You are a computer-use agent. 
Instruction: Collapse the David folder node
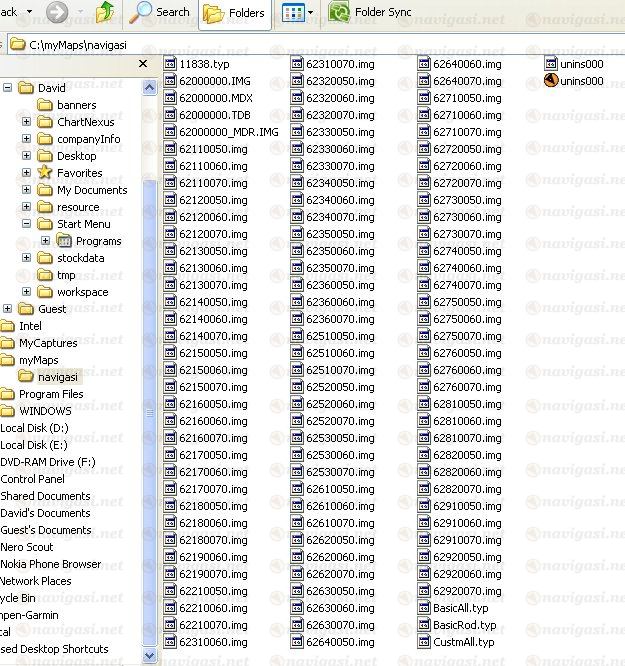pyautogui.click(x=8, y=88)
